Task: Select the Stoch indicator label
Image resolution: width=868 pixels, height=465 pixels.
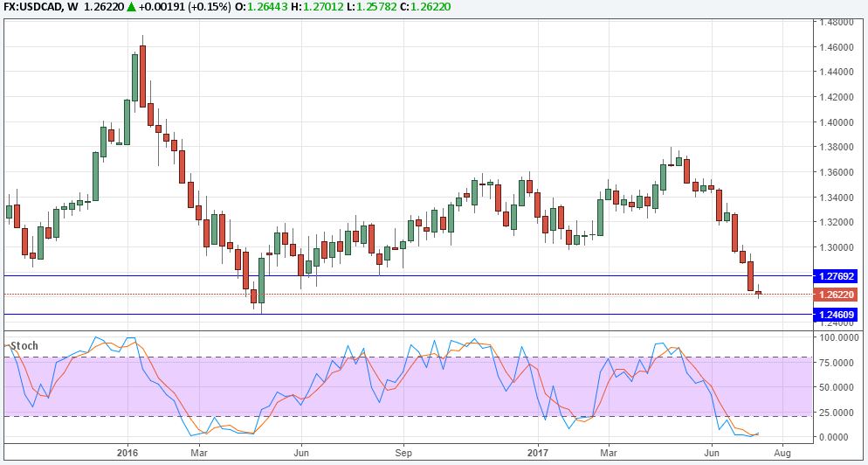Action: tap(24, 346)
